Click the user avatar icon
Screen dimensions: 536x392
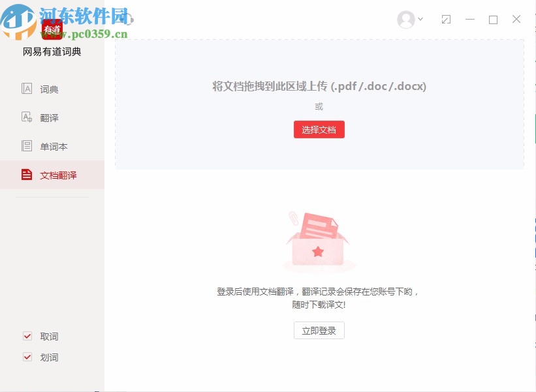[x=405, y=19]
